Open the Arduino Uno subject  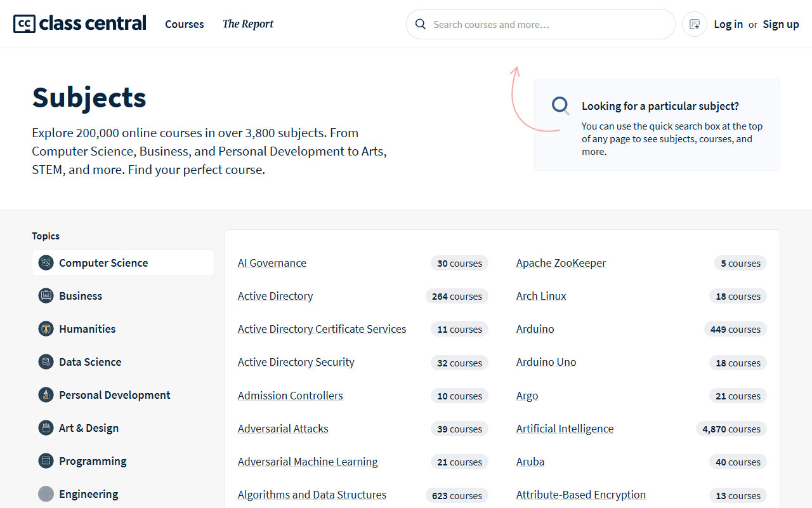(546, 362)
